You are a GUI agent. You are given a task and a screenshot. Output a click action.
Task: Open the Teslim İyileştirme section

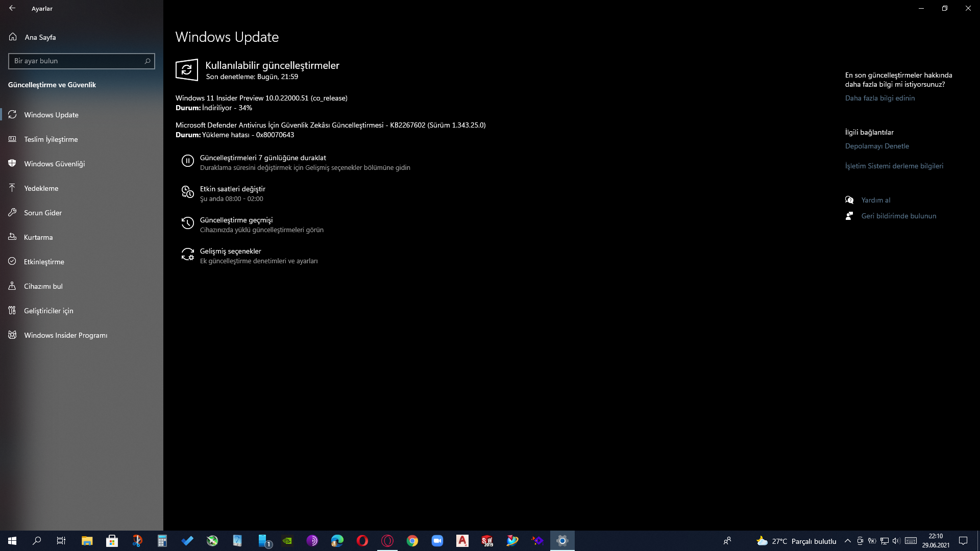tap(51, 139)
